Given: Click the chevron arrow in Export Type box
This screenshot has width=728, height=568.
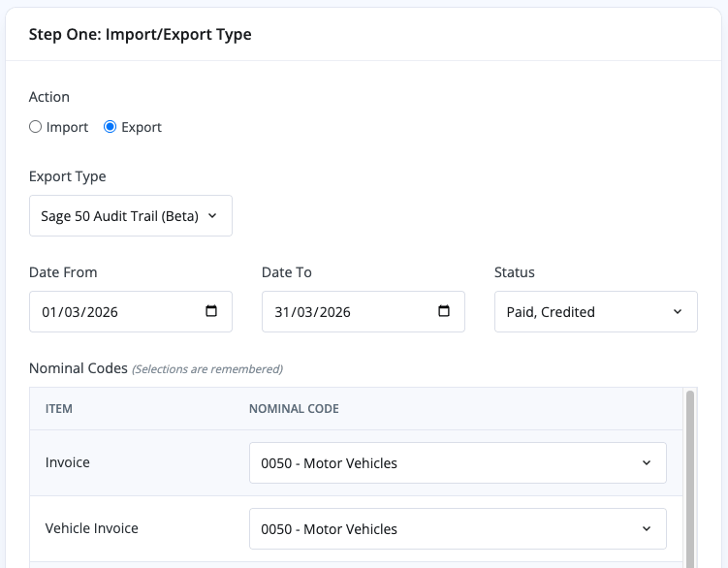Looking at the screenshot, I should (213, 216).
